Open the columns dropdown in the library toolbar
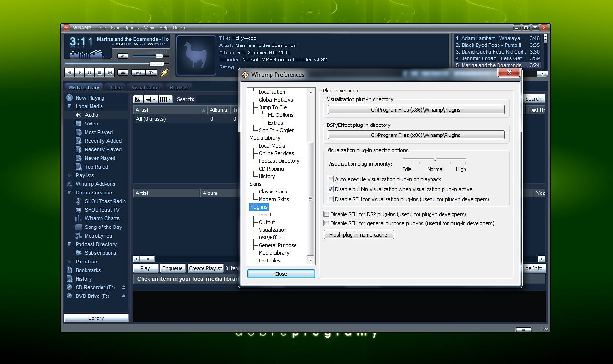This screenshot has width=613, height=364. coord(166,99)
